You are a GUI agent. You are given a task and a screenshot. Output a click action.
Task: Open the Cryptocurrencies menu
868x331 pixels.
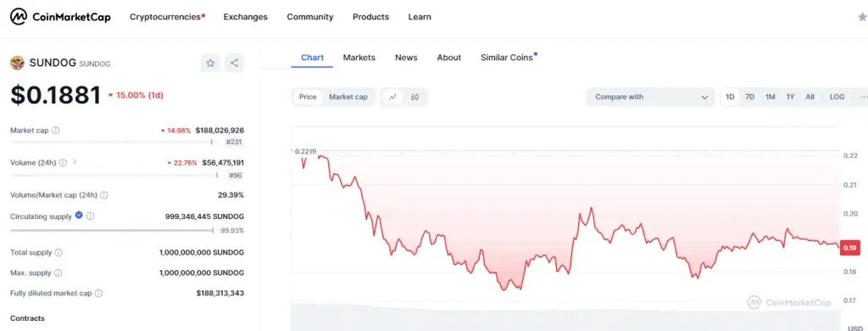(167, 17)
